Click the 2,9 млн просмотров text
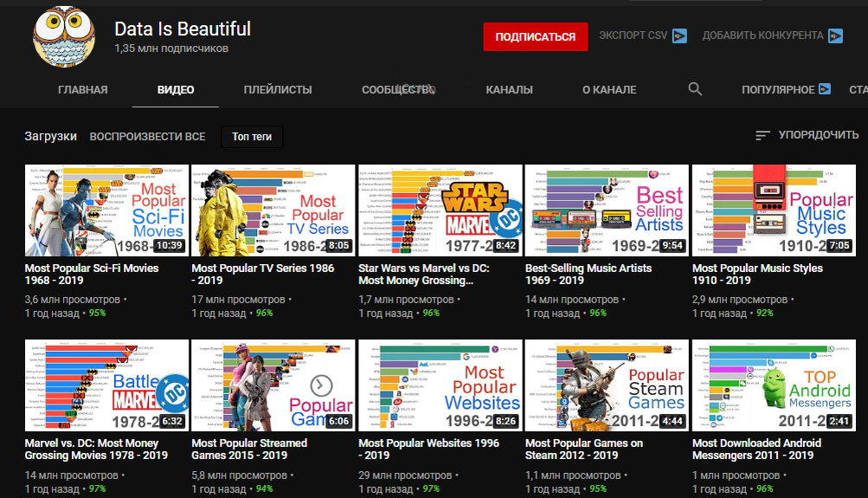 (x=740, y=300)
